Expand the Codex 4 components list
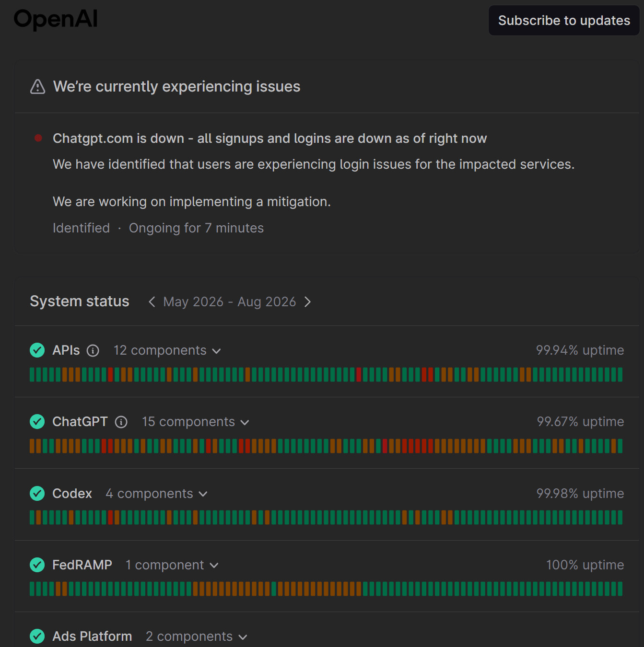 tap(156, 494)
